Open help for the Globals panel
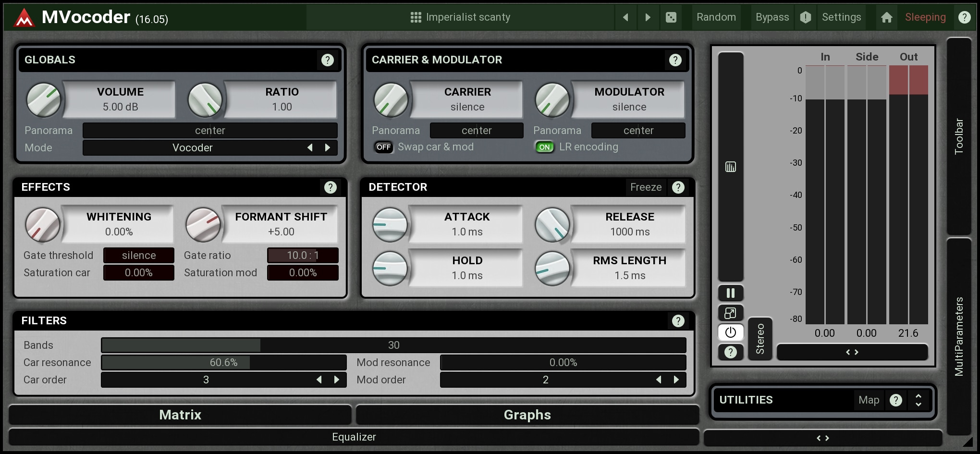The height and width of the screenshot is (454, 980). 328,60
